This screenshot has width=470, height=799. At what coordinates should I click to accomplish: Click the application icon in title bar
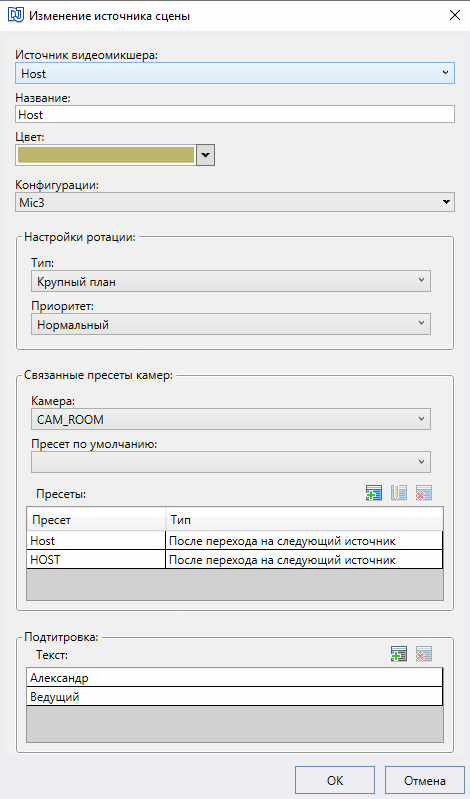coord(15,15)
